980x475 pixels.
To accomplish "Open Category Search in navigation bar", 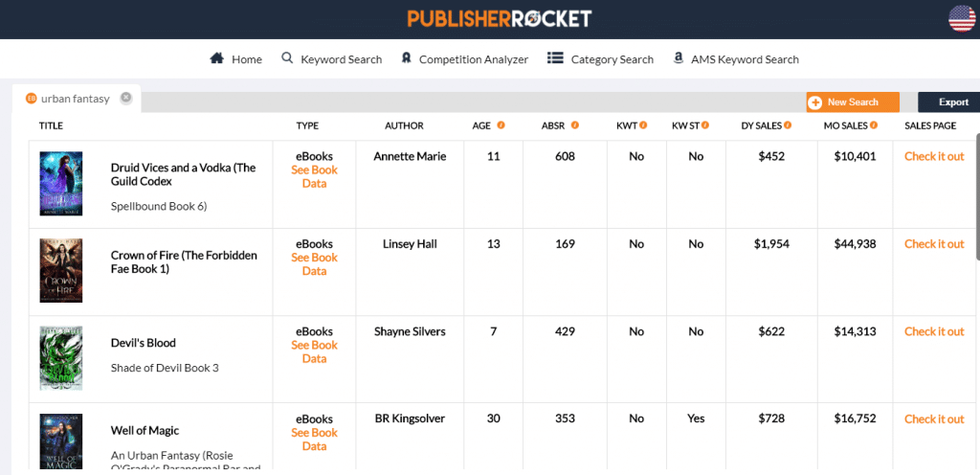I will pos(601,59).
